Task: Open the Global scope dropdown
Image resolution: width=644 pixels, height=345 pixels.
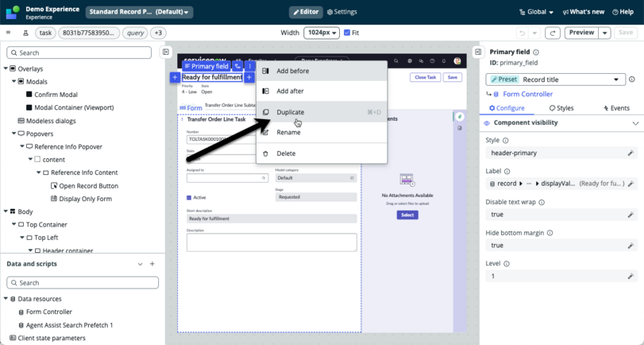Action: pos(536,12)
